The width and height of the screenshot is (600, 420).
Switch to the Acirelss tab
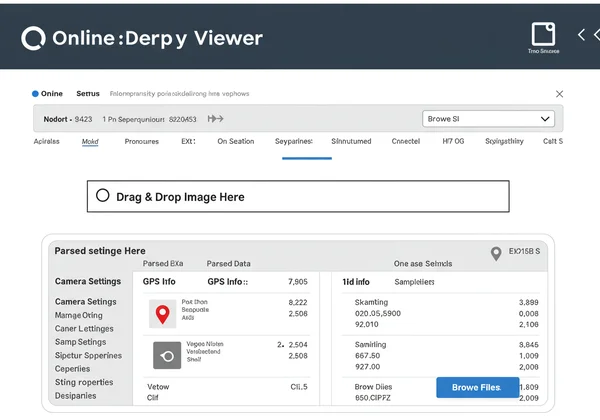coord(46,142)
